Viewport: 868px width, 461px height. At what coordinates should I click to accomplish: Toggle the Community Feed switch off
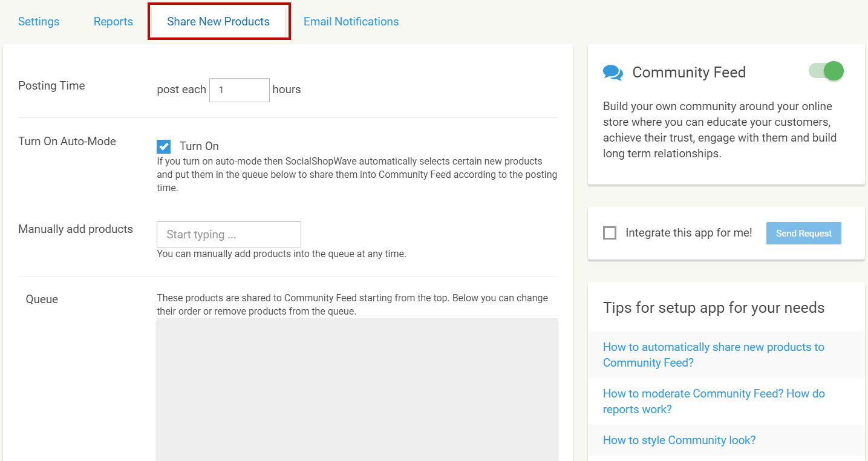(826, 71)
